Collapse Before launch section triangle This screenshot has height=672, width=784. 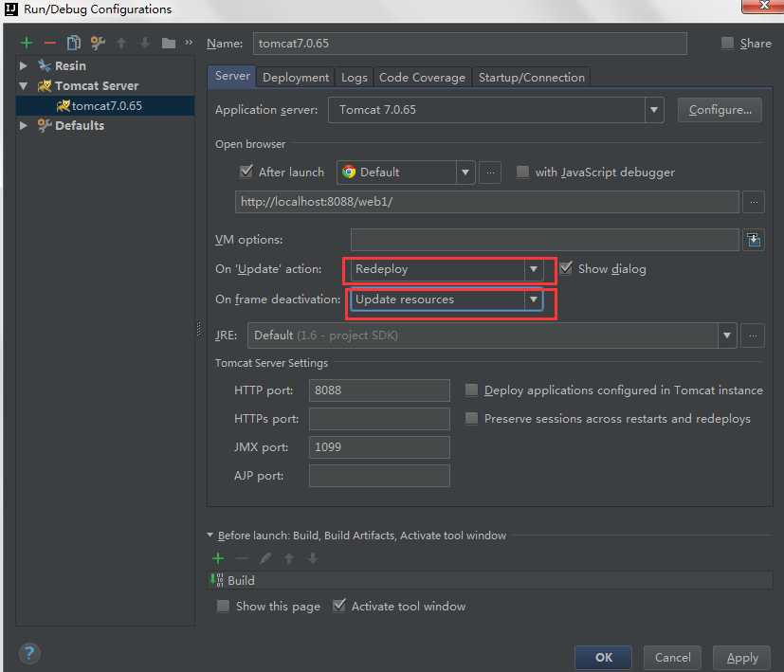click(210, 535)
